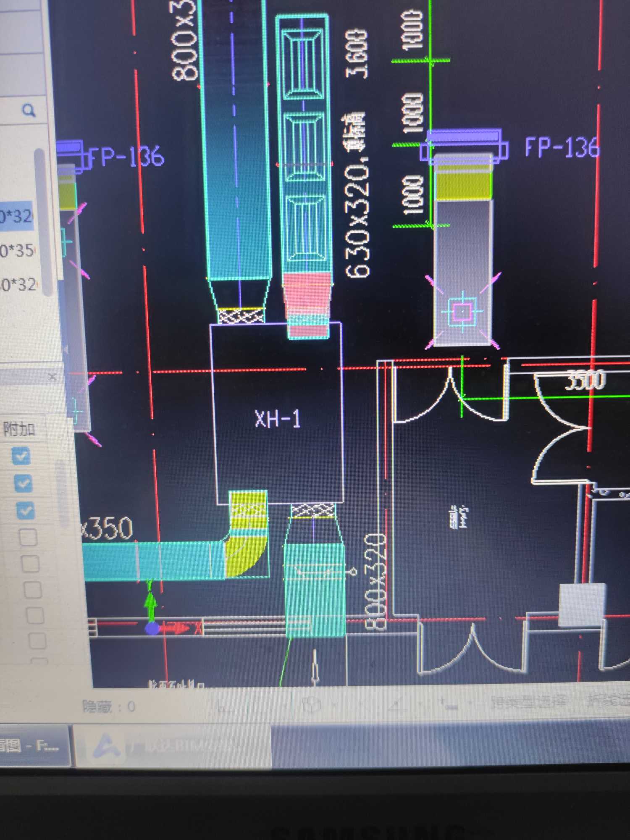Image resolution: width=630 pixels, height=840 pixels.
Task: Open the angle icon dropdown arrow
Action: (420, 703)
